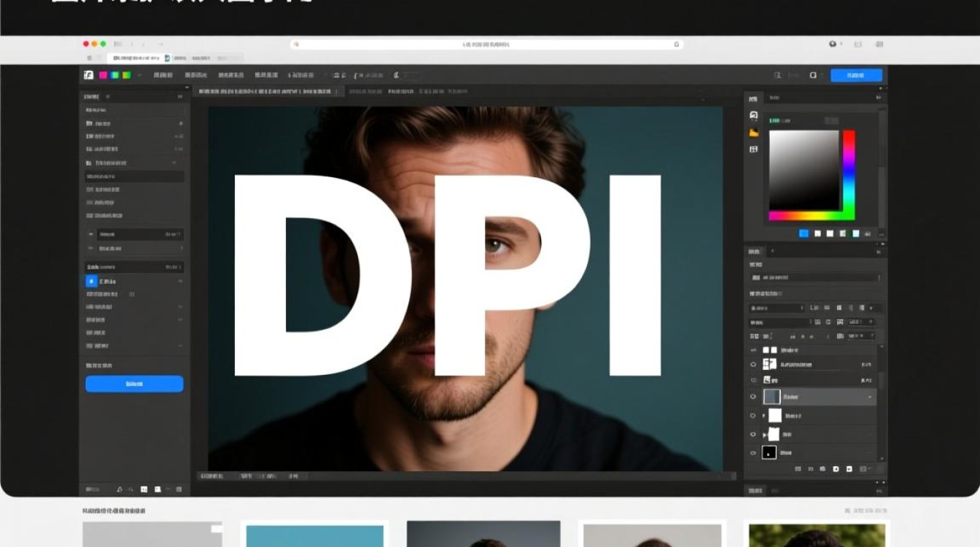Click the rainbow hue strip of the color picker

pos(849,174)
